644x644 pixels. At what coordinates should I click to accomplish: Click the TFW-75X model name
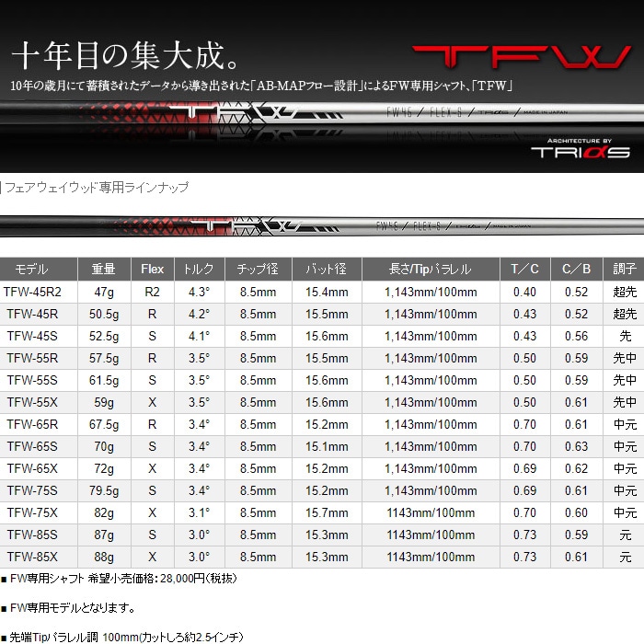[32, 513]
